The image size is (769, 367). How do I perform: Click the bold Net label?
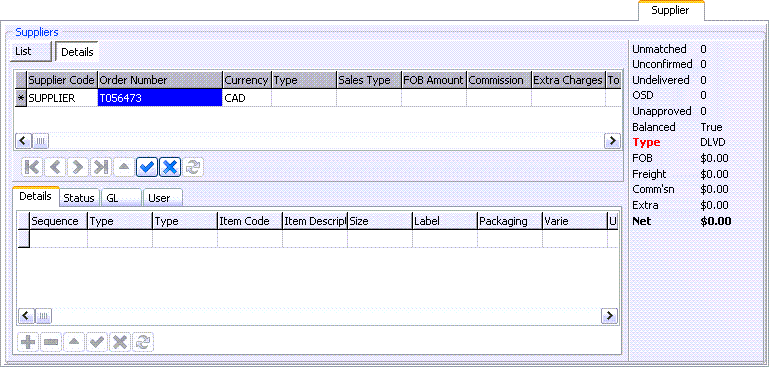642,221
